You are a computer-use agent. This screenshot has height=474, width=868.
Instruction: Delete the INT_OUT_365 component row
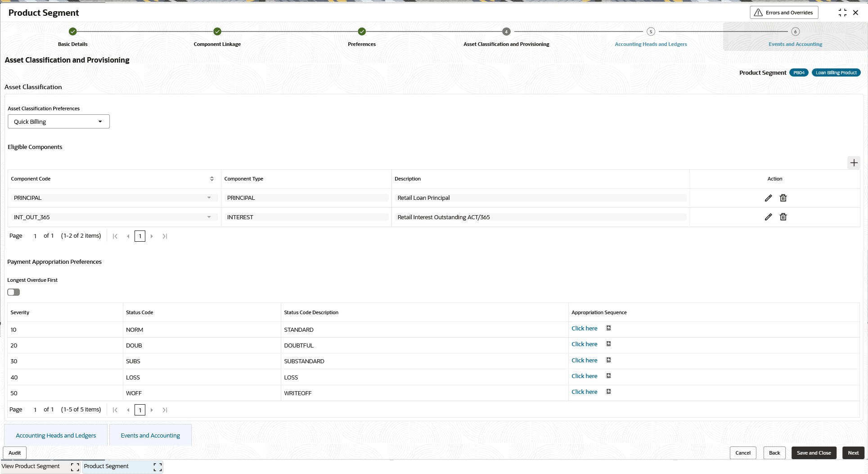(x=783, y=217)
